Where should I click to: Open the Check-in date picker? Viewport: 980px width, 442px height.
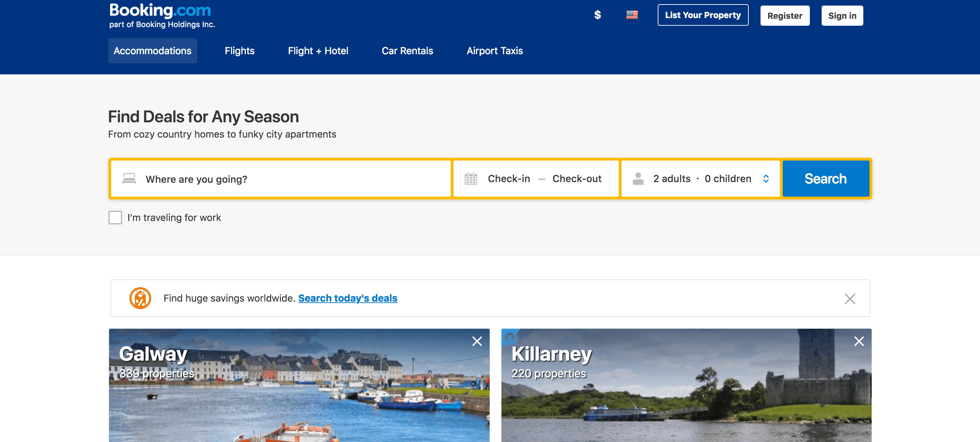(x=509, y=179)
